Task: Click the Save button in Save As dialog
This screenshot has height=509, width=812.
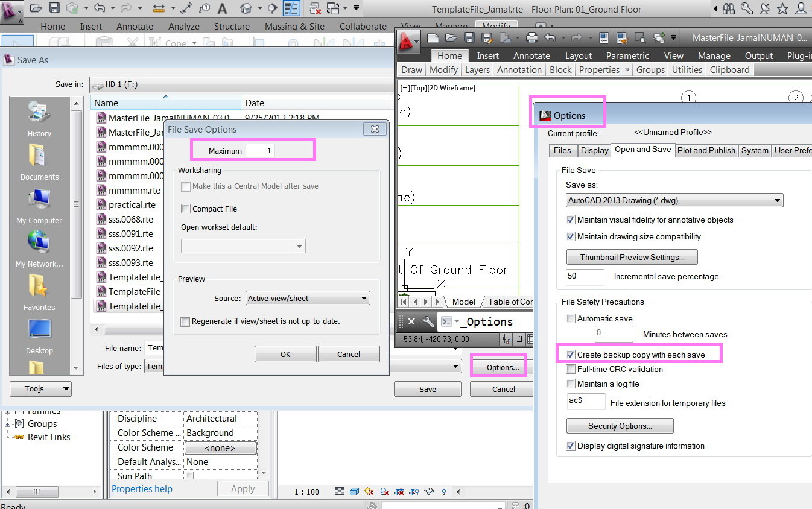Action: [x=428, y=389]
